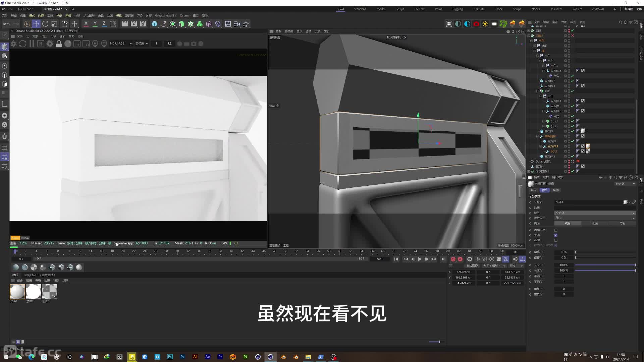
Task: Expand the 材质 property arrow
Action: (x=535, y=202)
